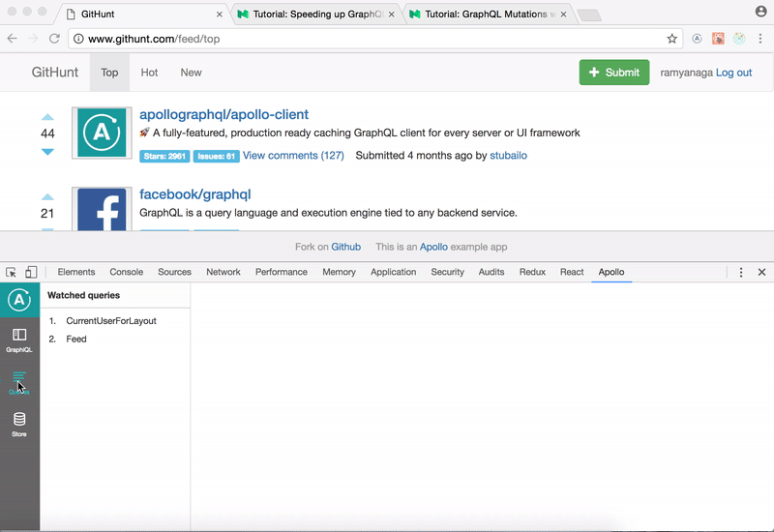Go back with the browser back arrow
Image resolution: width=774 pixels, height=532 pixels.
tap(13, 39)
